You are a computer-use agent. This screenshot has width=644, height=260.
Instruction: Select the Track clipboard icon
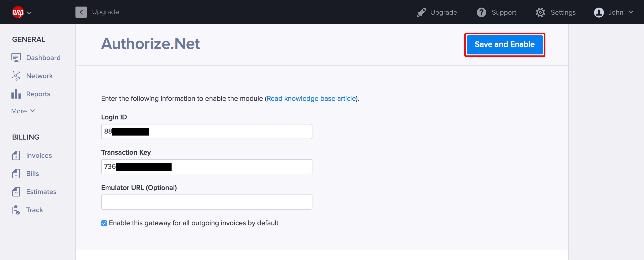(x=16, y=210)
